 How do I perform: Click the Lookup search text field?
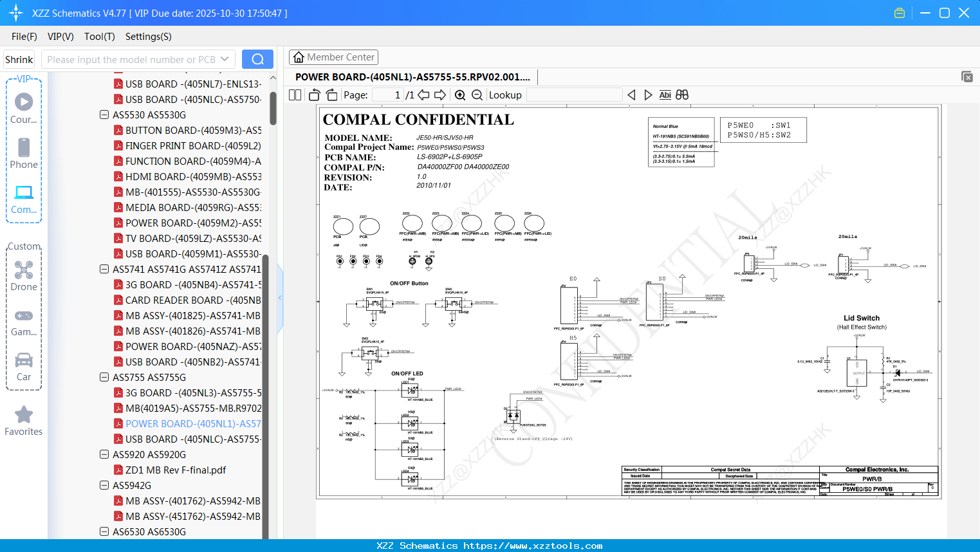[575, 95]
